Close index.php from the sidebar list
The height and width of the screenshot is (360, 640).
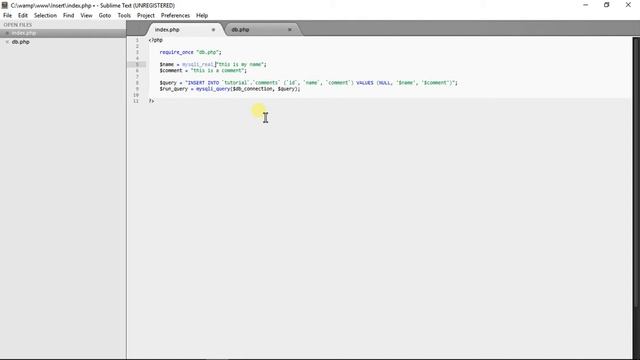point(7,33)
